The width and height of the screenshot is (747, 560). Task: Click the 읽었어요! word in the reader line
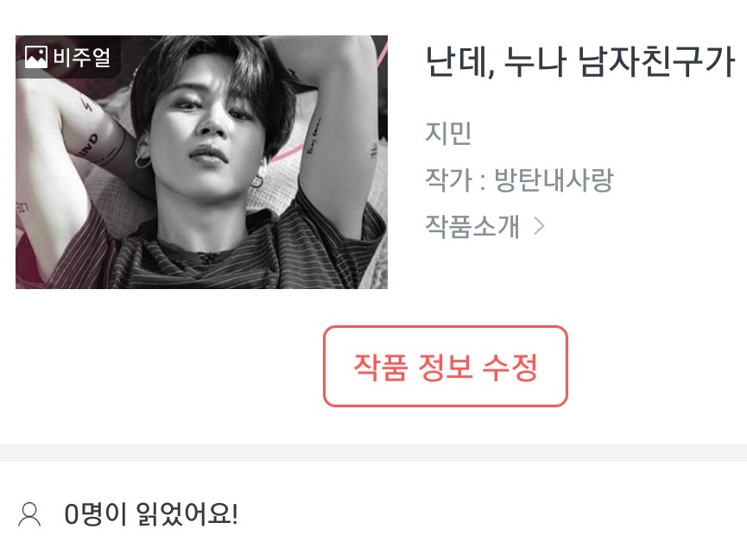tap(187, 514)
